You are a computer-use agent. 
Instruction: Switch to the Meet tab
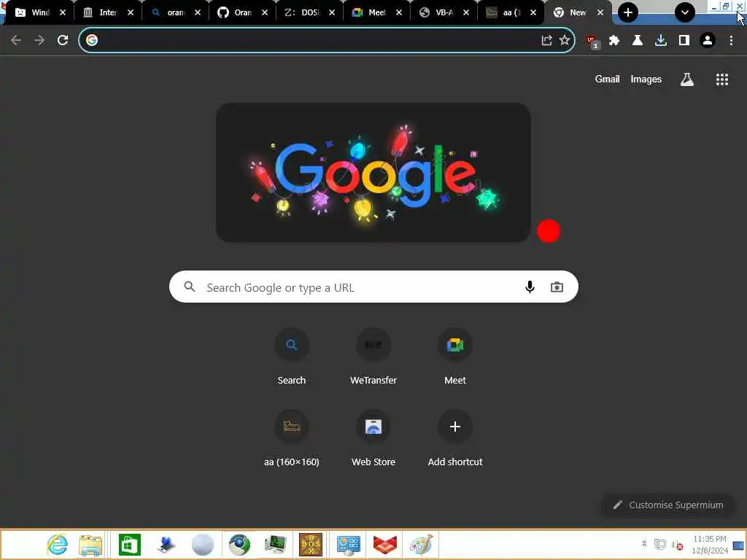tap(368, 12)
